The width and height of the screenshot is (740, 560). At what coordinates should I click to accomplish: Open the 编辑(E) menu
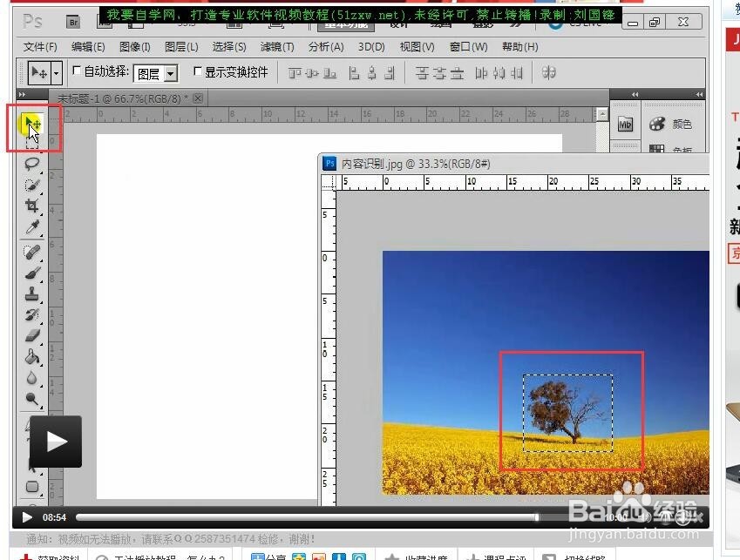(x=88, y=47)
